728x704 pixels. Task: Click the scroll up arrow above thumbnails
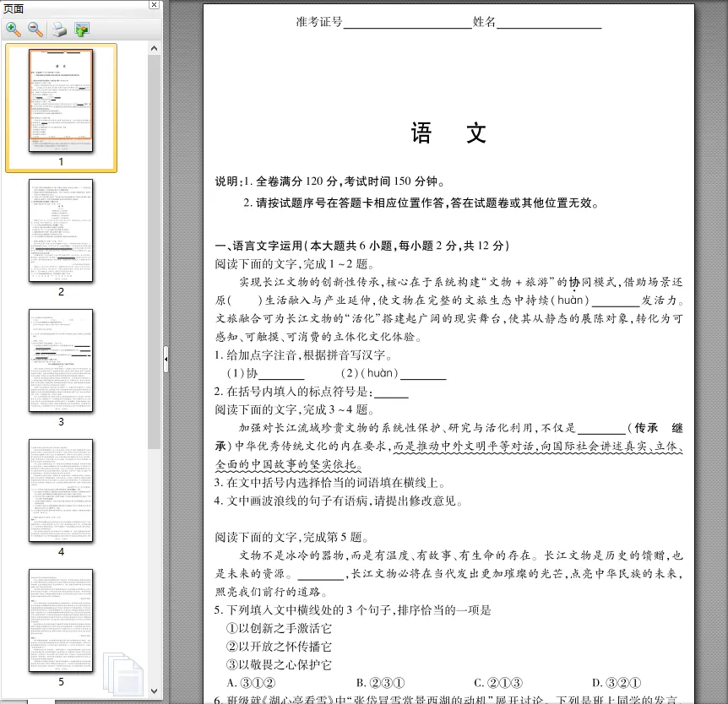click(x=154, y=47)
